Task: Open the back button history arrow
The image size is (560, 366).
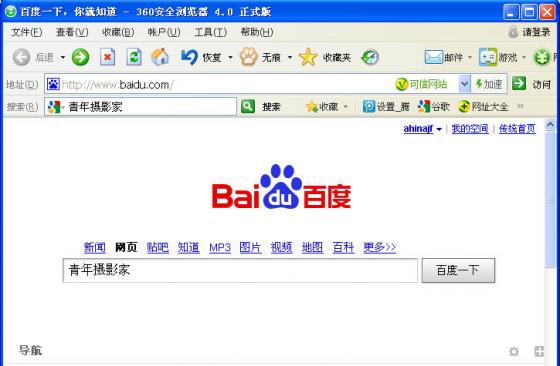Action: coord(63,57)
